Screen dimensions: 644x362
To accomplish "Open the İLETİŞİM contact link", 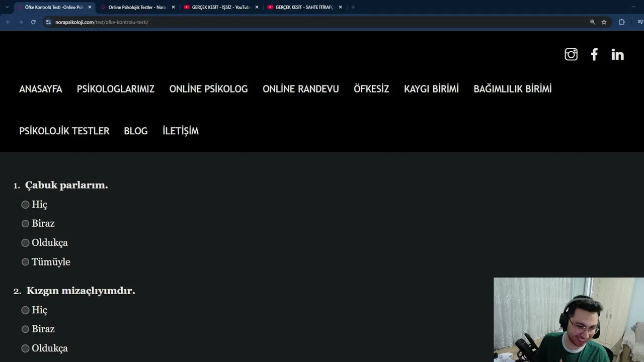I will 181,131.
